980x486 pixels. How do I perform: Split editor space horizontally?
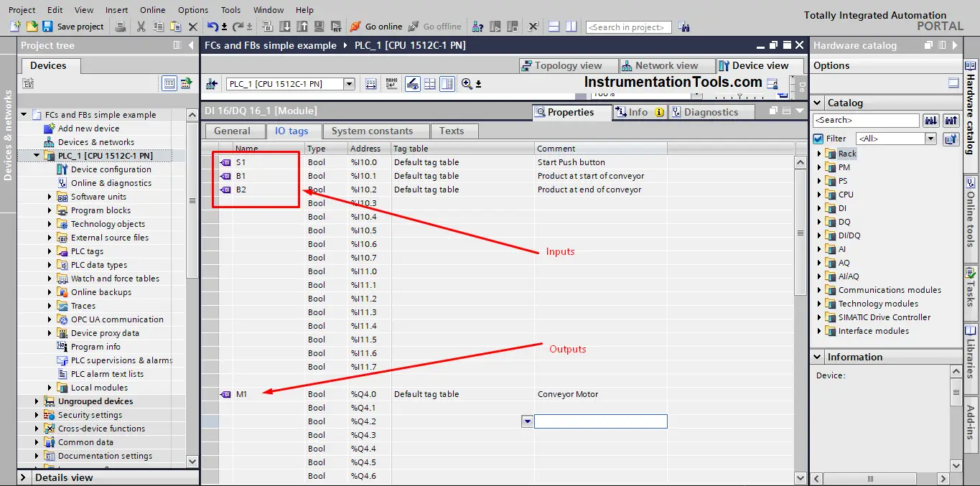[x=554, y=27]
